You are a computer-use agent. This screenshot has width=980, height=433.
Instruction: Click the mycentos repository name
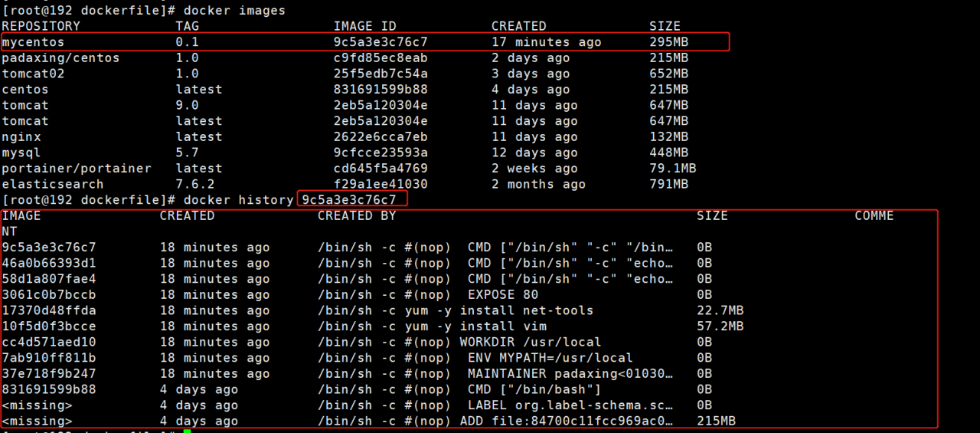coord(33,42)
